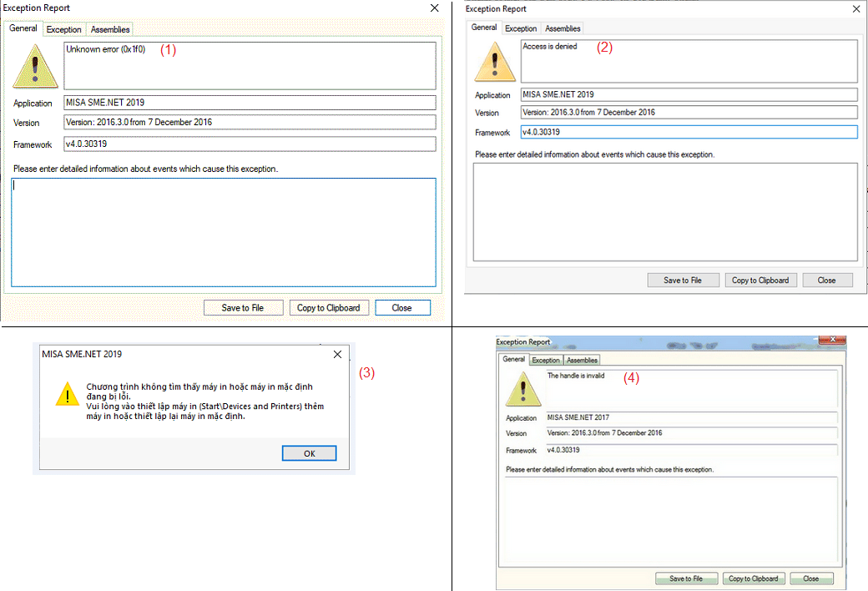Click the Close button in the Access is denied dialog
The image size is (868, 591).
[827, 280]
